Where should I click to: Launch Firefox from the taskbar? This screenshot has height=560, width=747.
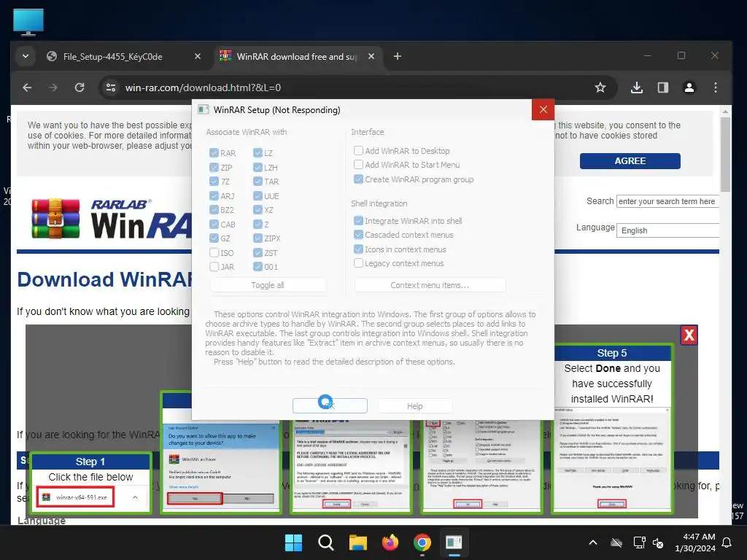point(390,542)
